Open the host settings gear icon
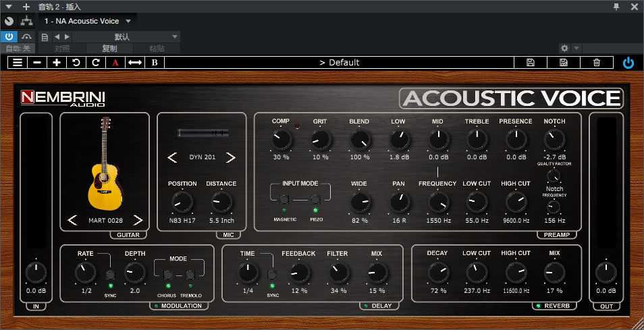This screenshot has height=330, width=644. [565, 48]
